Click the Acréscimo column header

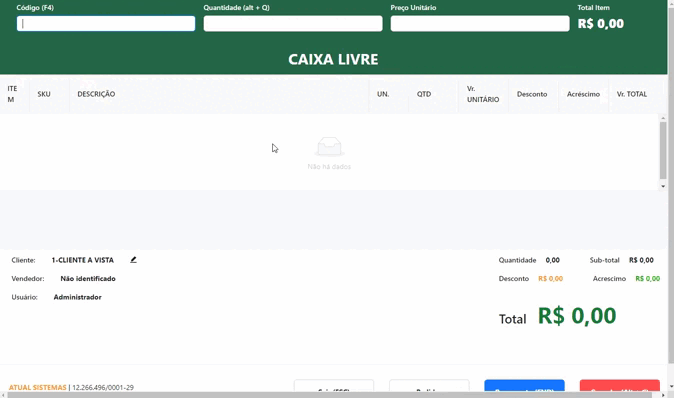click(x=583, y=94)
